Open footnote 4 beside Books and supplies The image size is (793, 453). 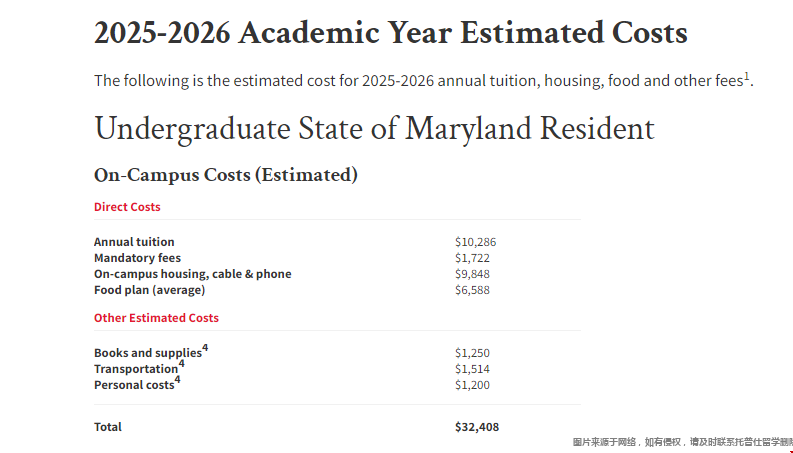coord(205,348)
